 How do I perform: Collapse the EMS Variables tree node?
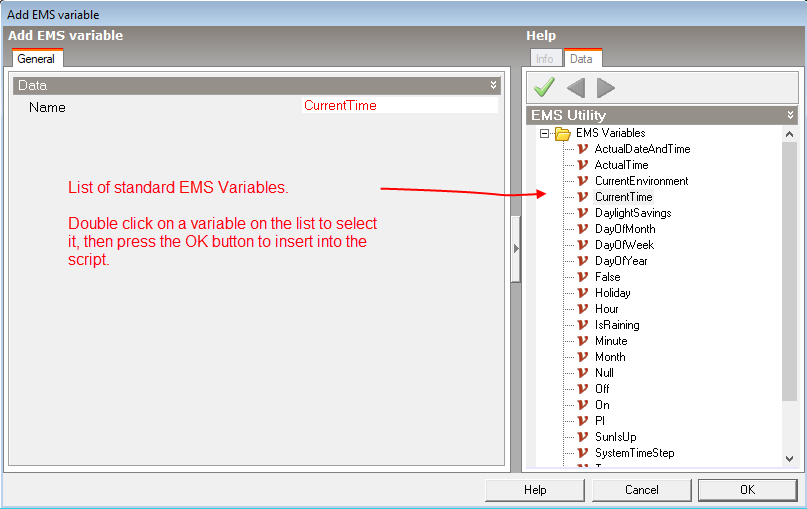click(x=545, y=133)
